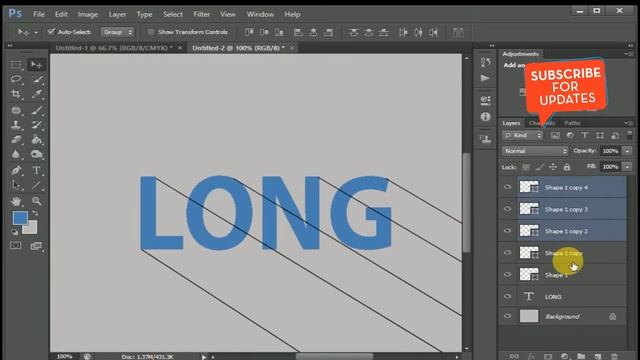
Task: Select the History Brush tool
Action: (37, 125)
